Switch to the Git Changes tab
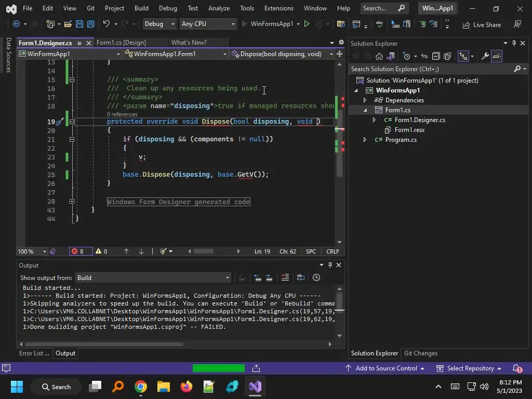Screen dimensions: 532x399 [x=421, y=353]
